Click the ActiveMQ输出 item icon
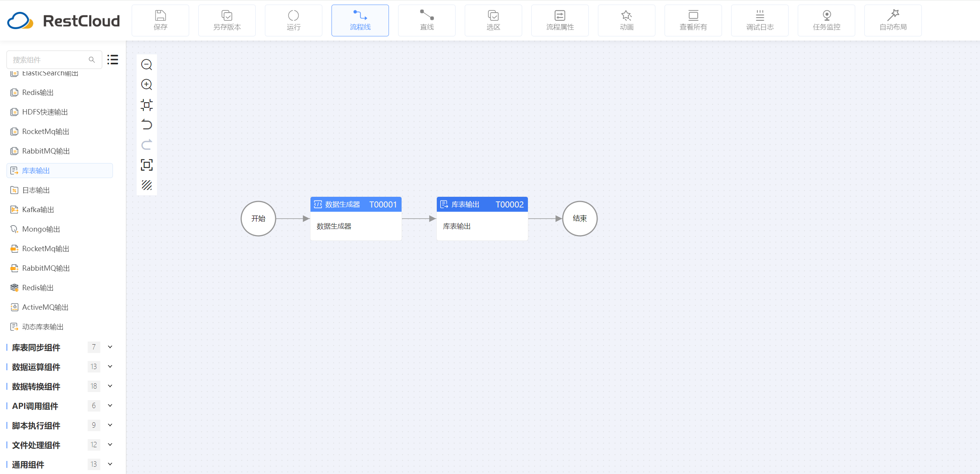Screen dimensions: 980x474 14,307
